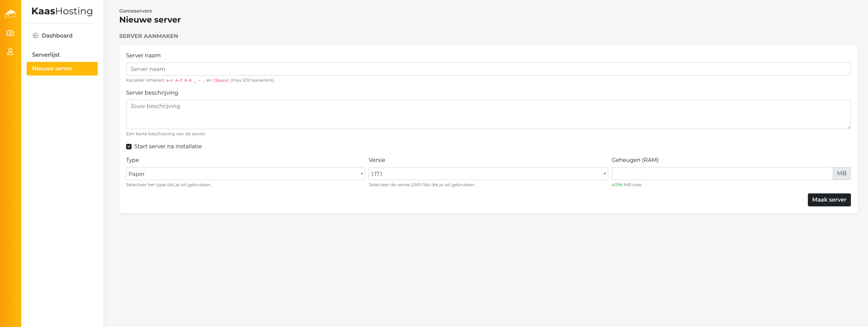Open the user account icon
This screenshot has width=868, height=327.
click(10, 52)
